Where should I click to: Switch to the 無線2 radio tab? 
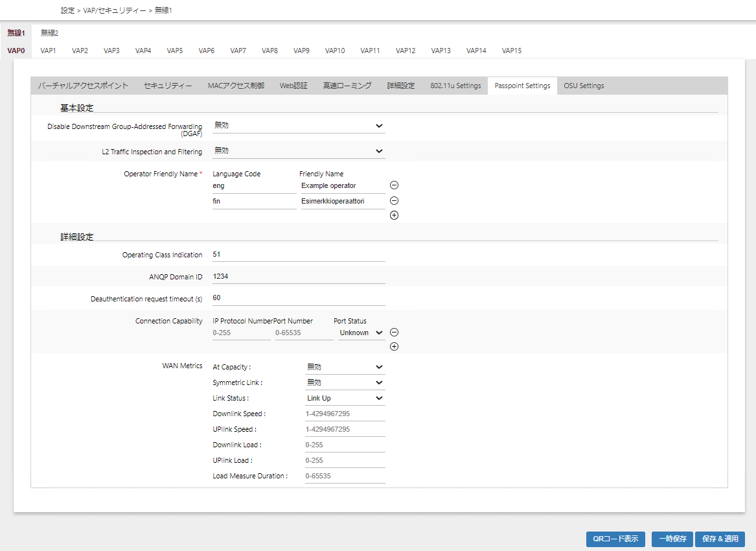[49, 33]
